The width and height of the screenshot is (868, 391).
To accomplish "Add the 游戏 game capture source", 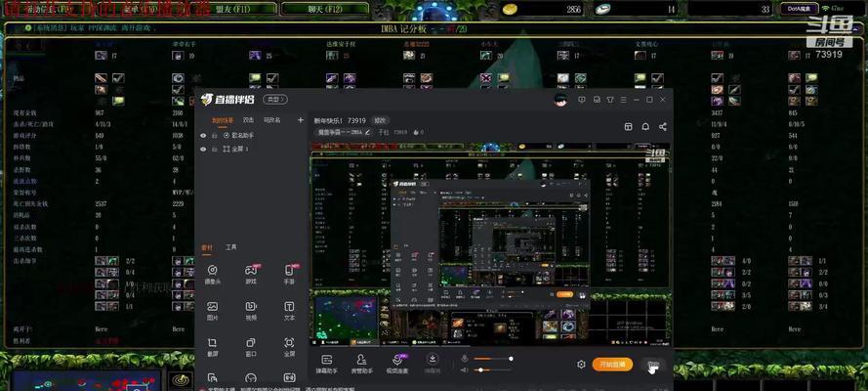I will [x=251, y=274].
